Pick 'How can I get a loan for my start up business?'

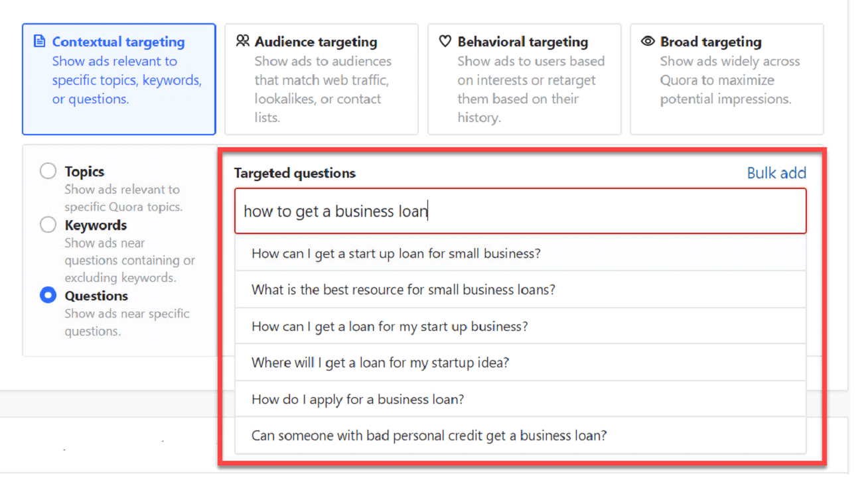[520, 326]
